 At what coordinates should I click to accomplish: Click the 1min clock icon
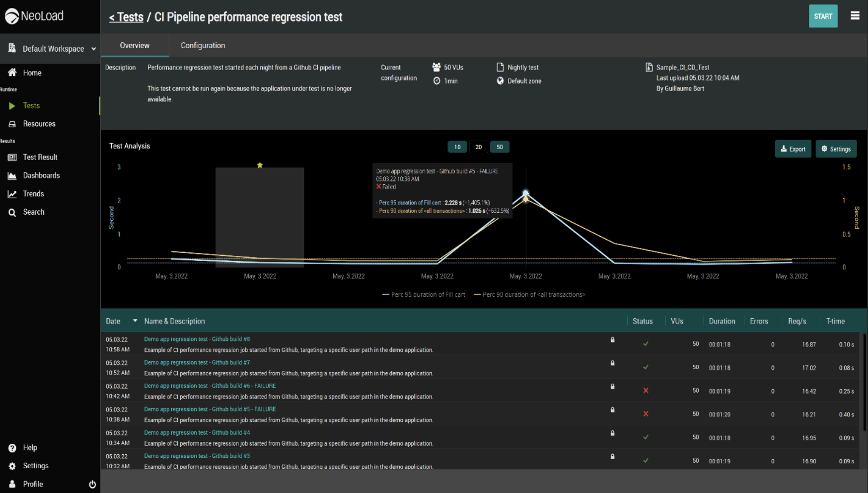coord(436,81)
